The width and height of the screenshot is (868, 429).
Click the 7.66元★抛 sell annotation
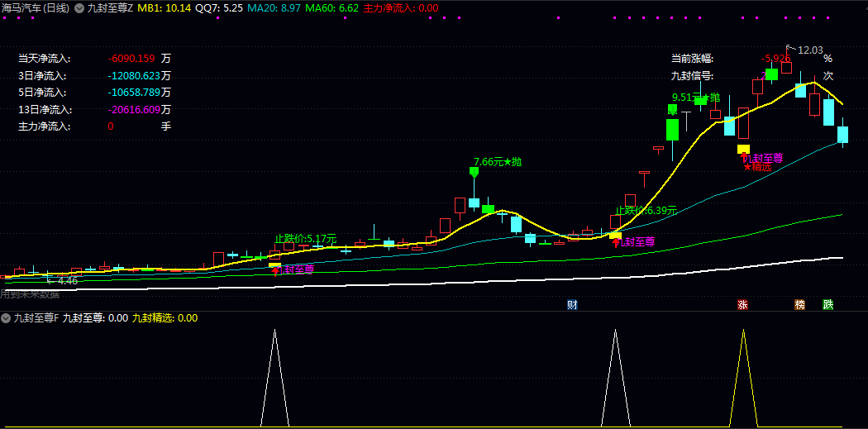498,162
